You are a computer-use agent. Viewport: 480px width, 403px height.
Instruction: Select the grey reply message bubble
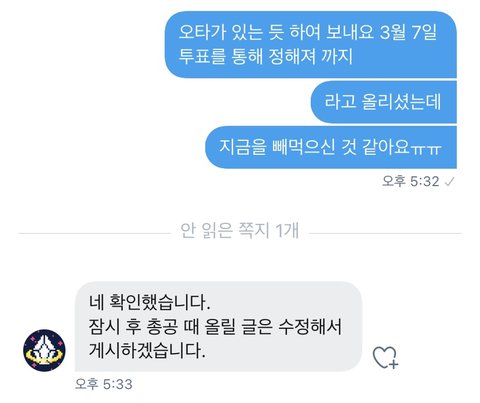218,326
